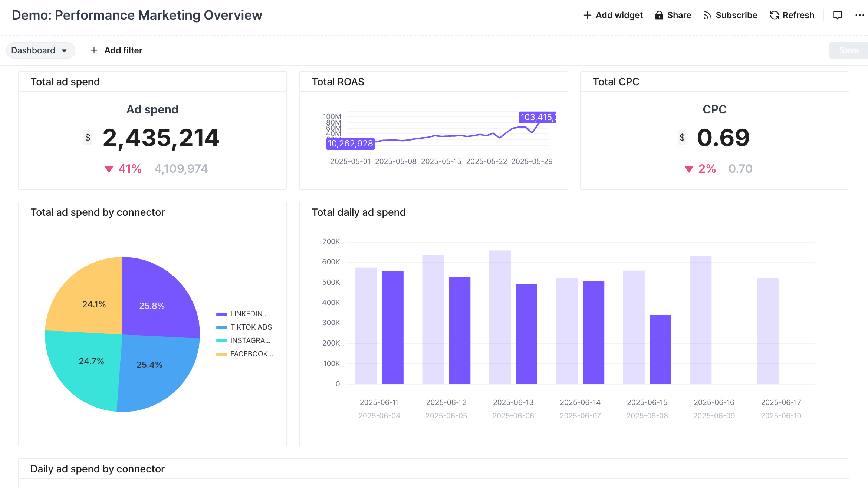The image size is (868, 488).
Task: Click the Daily ad spend by connector header
Action: click(x=97, y=469)
